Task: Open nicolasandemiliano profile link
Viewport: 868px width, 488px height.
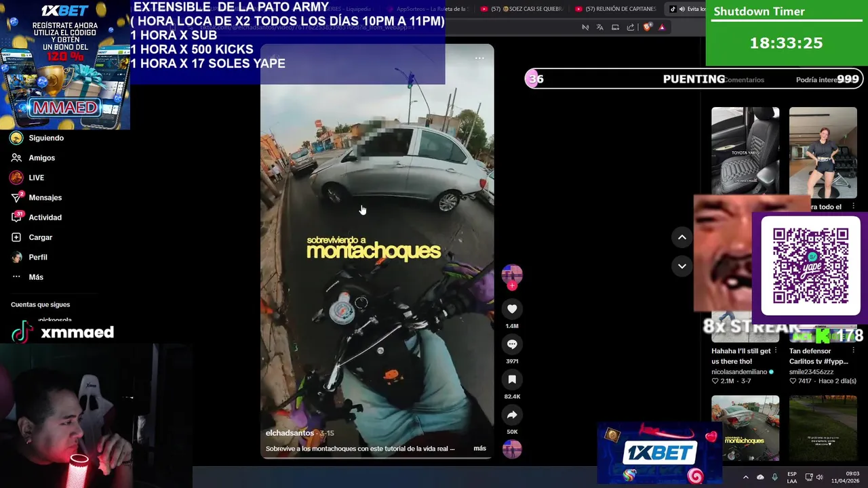Action: click(x=739, y=372)
